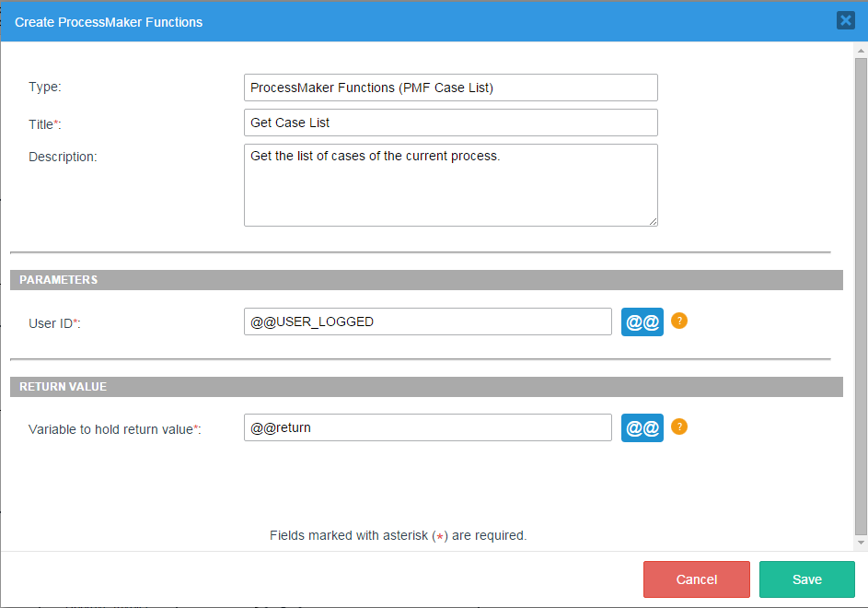The height and width of the screenshot is (608, 868).
Task: Open variable picker for return value
Action: pos(642,427)
